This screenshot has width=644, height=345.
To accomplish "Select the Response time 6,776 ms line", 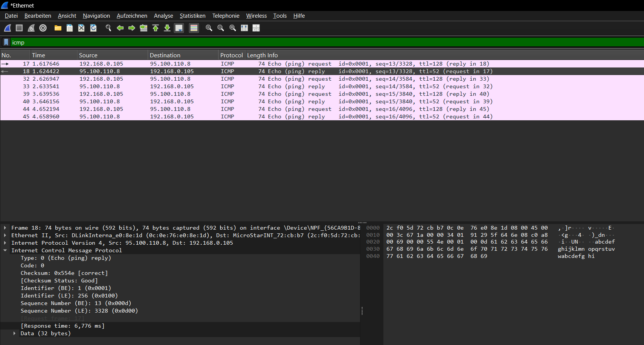I will [63, 326].
